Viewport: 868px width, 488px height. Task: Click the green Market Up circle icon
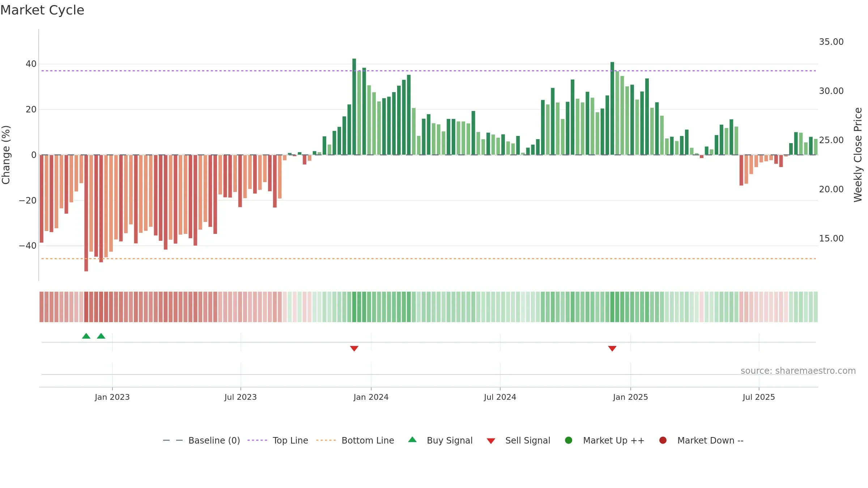point(569,440)
